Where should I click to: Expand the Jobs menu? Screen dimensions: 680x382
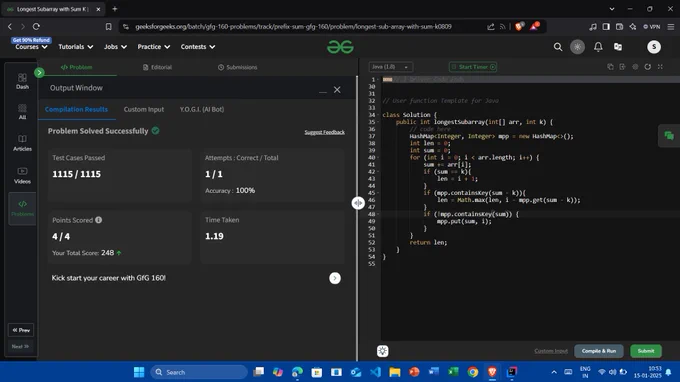(115, 47)
